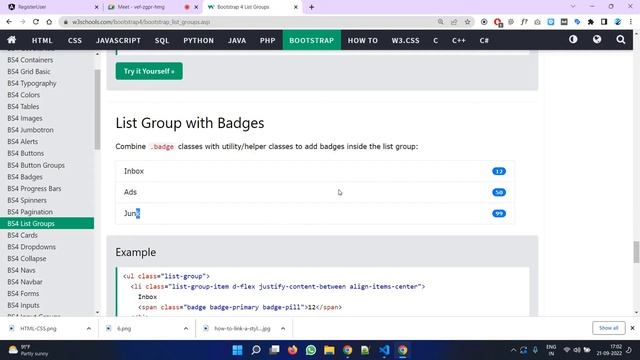Click the W3Schools home icon

11,40
